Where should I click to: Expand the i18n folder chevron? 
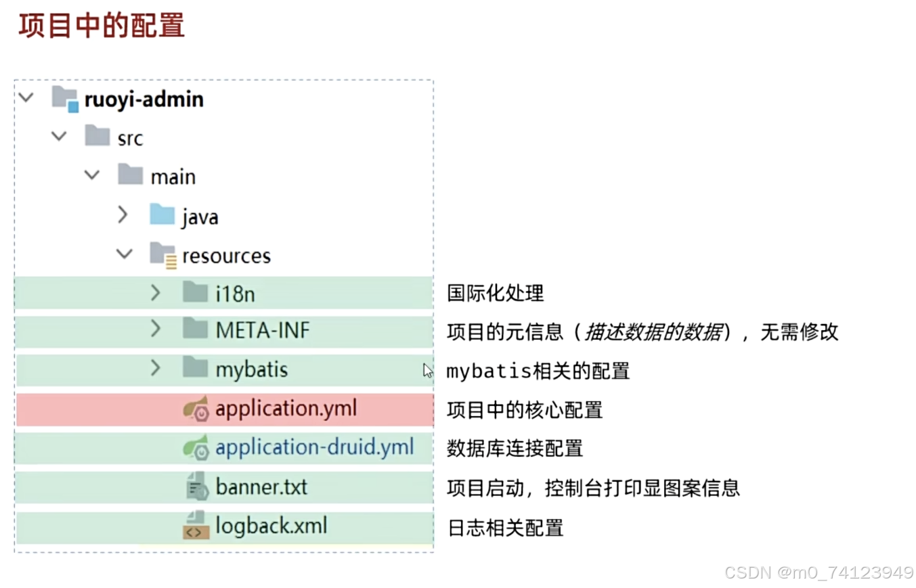coord(156,292)
